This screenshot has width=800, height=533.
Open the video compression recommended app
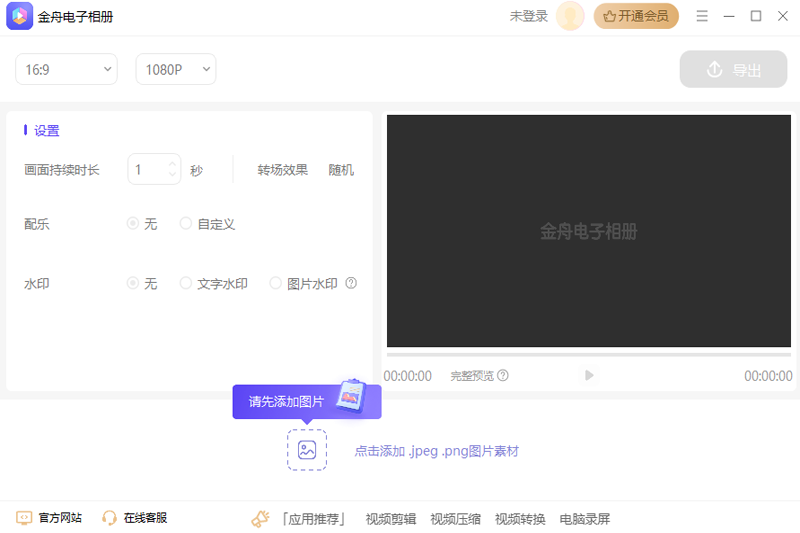pos(455,519)
